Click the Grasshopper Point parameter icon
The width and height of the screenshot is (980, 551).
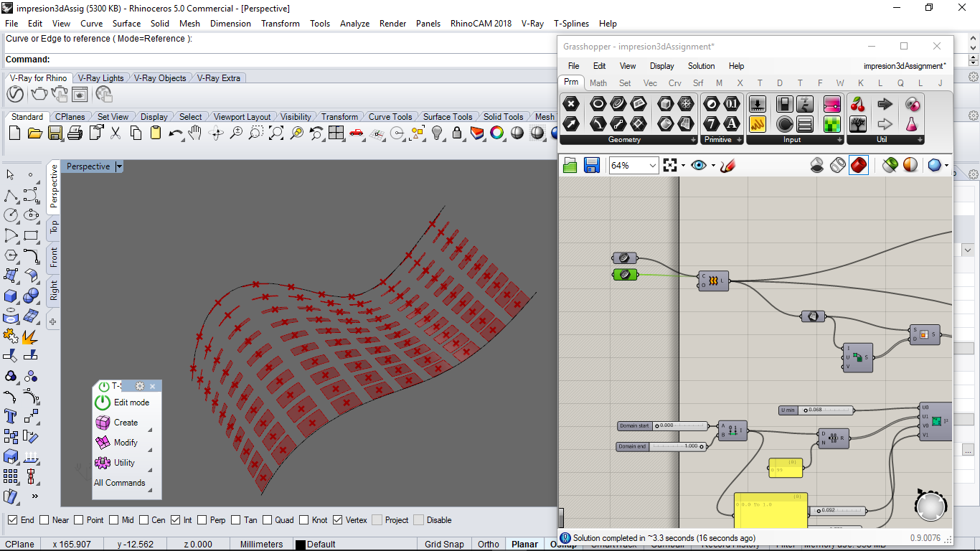(x=571, y=104)
